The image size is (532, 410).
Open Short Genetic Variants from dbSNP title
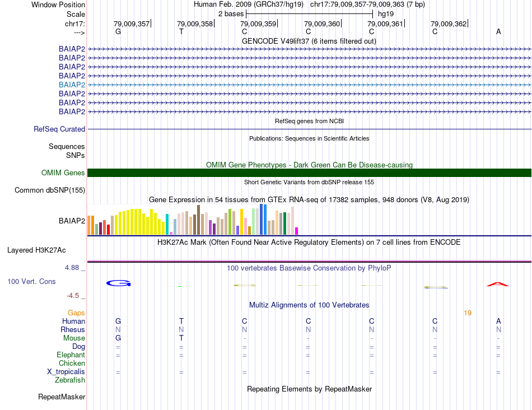(309, 182)
